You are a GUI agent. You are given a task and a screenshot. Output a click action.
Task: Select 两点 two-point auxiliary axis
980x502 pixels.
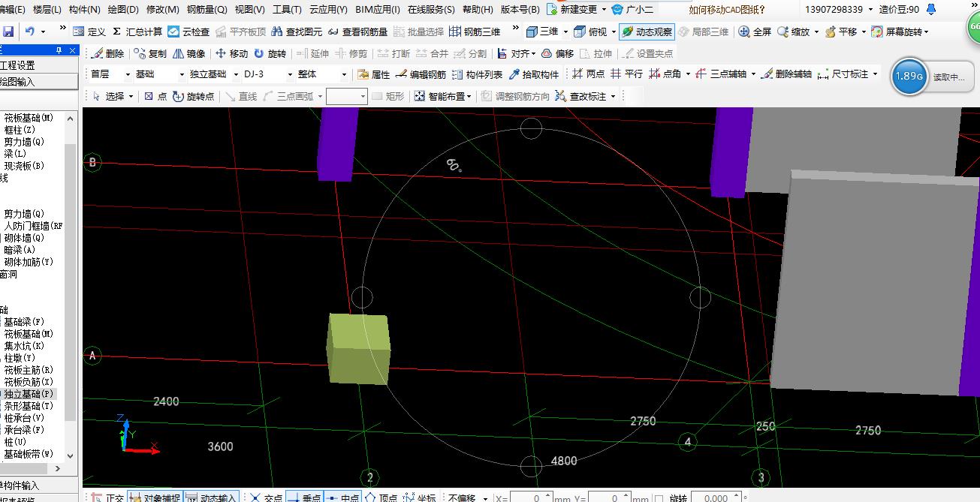point(588,74)
